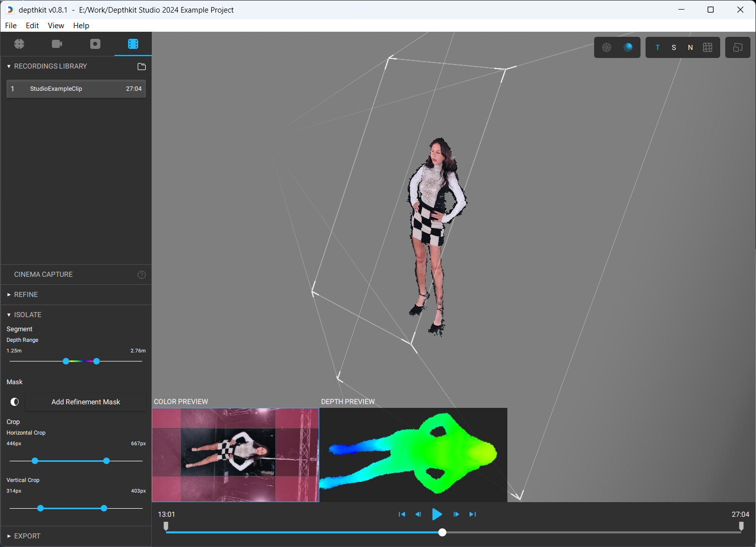The image size is (756, 547).
Task: Expand the EXPORT section
Action: 27,536
